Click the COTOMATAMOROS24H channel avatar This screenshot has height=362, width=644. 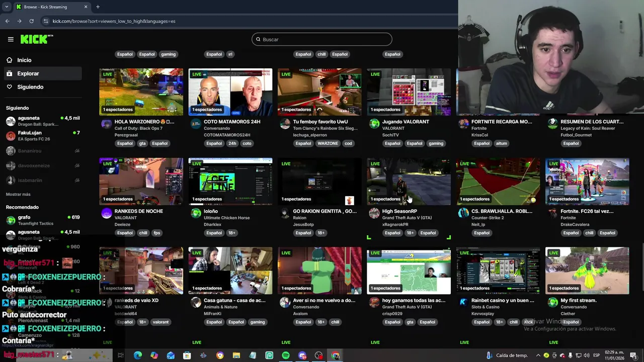pyautogui.click(x=196, y=124)
